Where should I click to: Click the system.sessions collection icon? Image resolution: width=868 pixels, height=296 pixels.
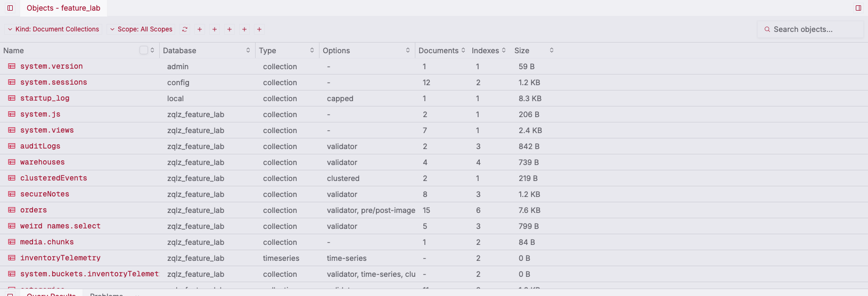click(12, 83)
